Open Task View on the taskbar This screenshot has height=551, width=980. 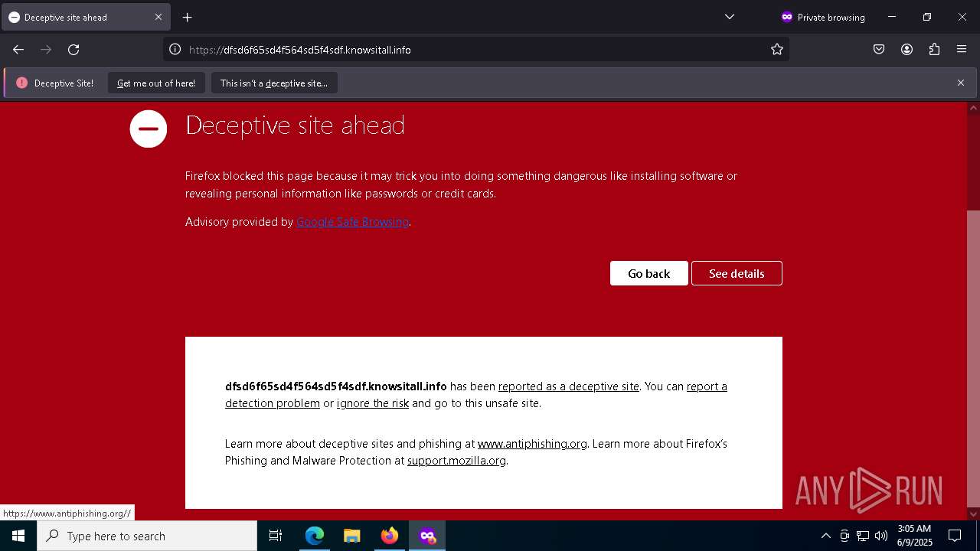[276, 536]
